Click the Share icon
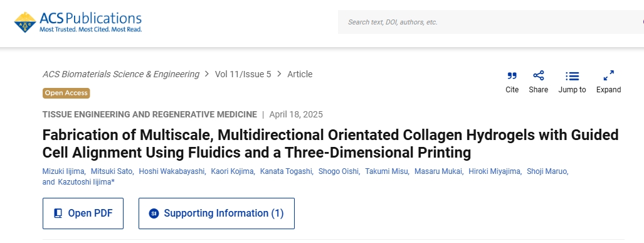Screen dimensions: 644x243 coord(539,75)
